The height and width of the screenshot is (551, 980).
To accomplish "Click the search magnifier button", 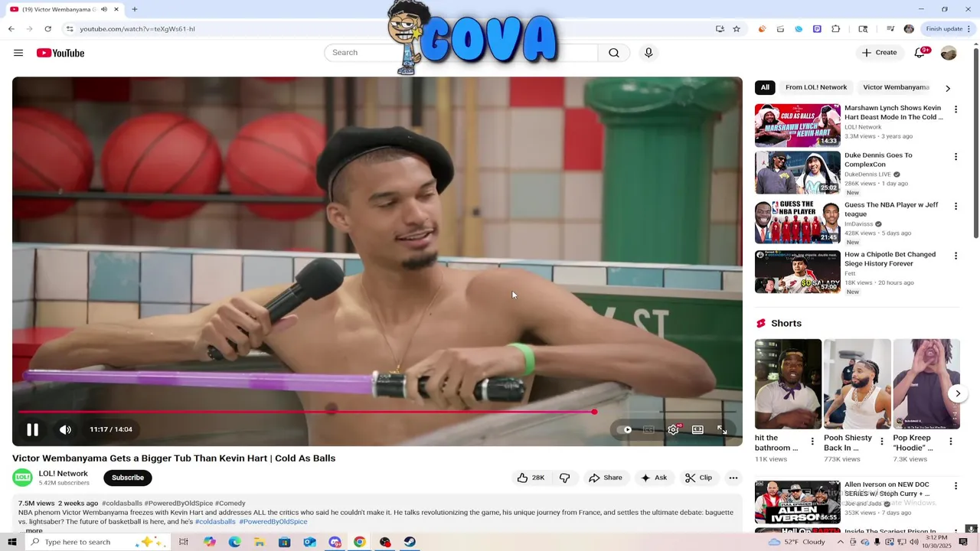I will coord(614,53).
